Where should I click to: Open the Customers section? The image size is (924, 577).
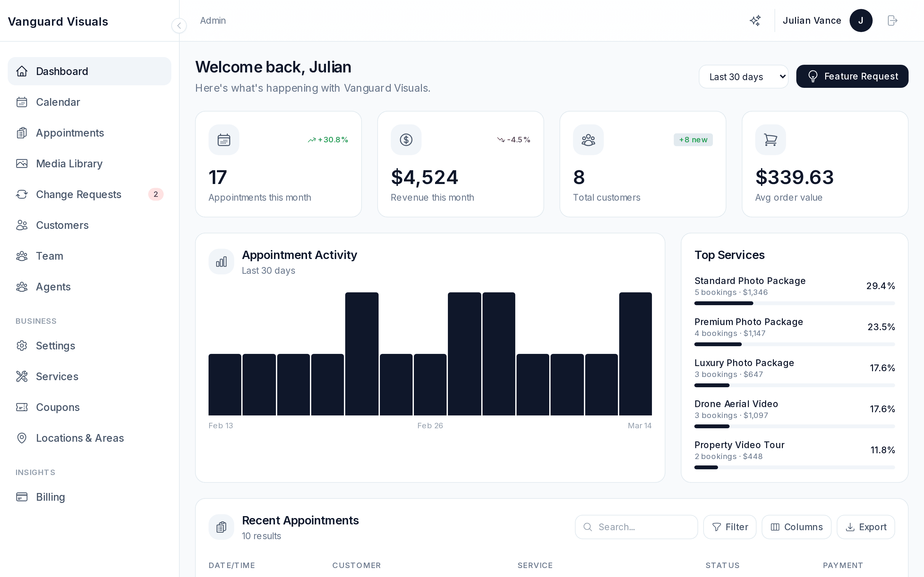[62, 225]
